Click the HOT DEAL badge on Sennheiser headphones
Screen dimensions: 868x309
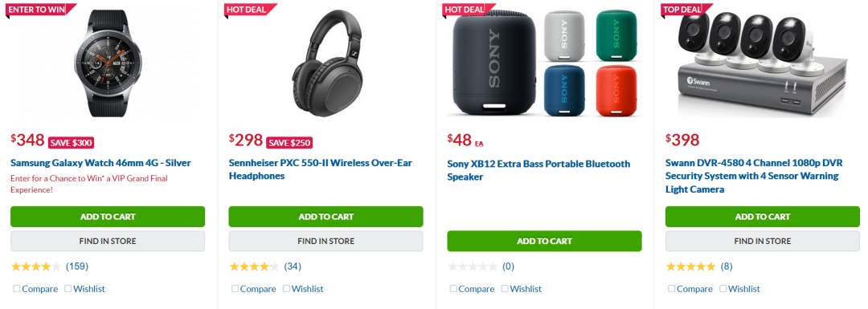(x=249, y=10)
